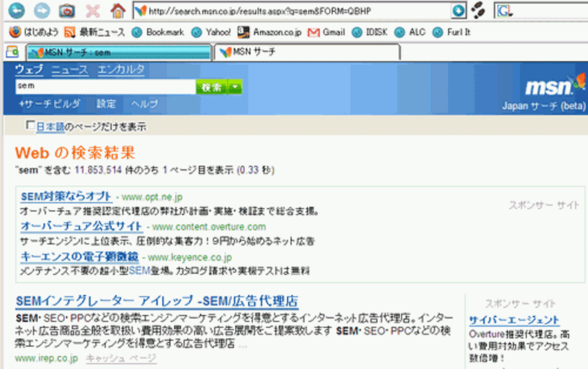Open the SEMインテグレーター アイレップ result
This screenshot has width=588, height=369.
(x=157, y=301)
